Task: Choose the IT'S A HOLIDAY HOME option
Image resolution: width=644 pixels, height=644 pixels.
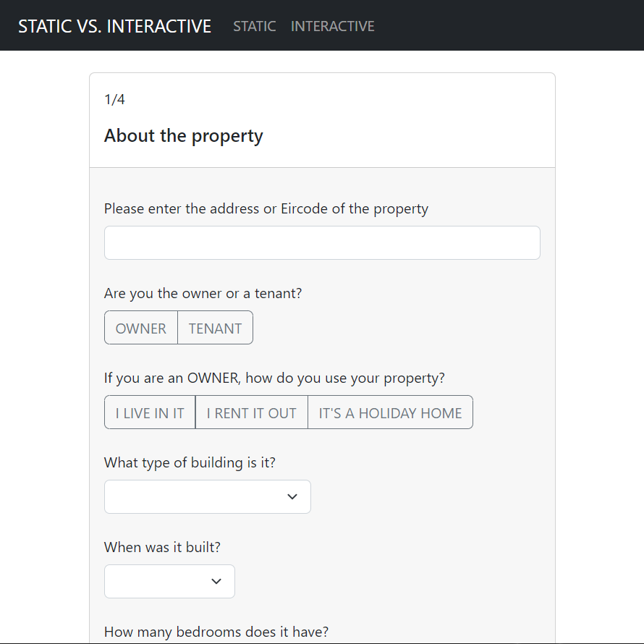Action: point(390,412)
